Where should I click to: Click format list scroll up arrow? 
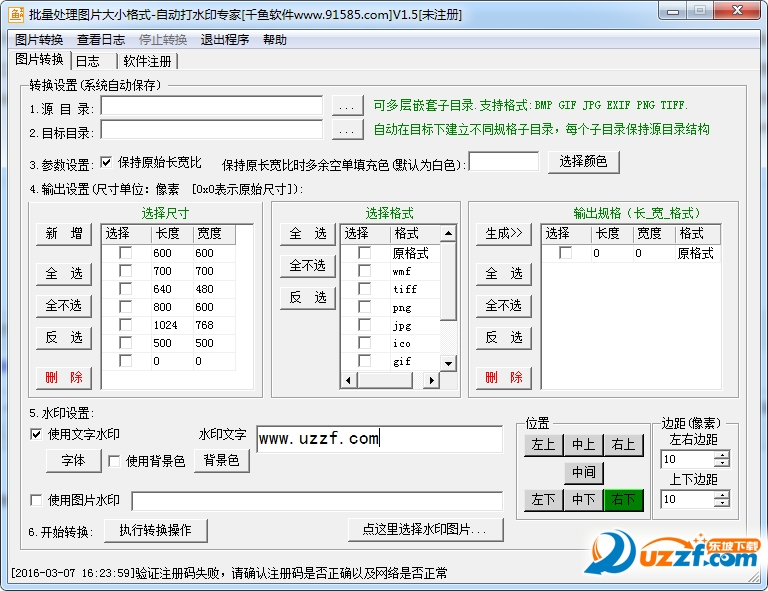448,233
